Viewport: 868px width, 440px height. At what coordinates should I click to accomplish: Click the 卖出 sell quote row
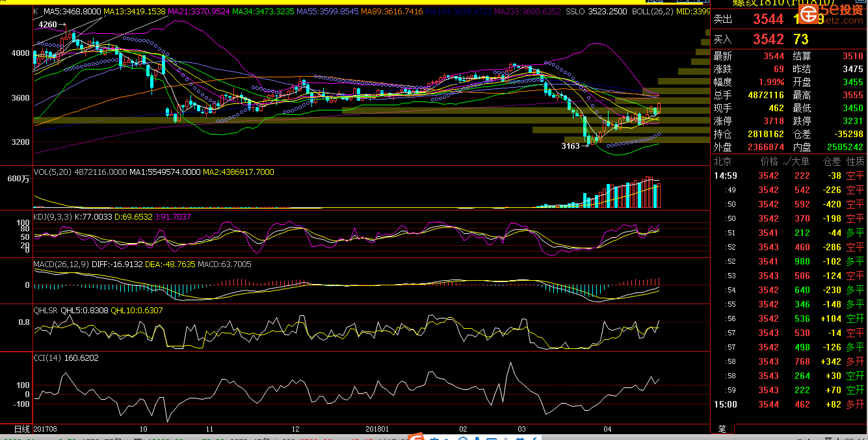click(788, 20)
